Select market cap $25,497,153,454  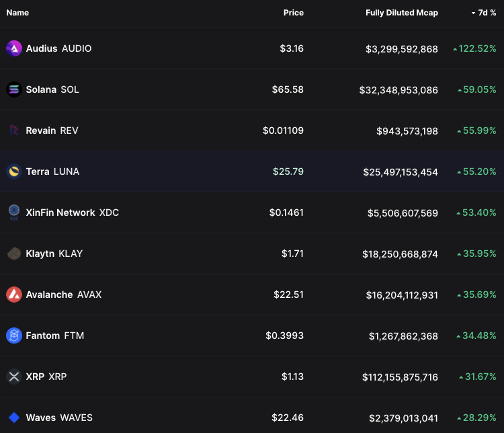[x=401, y=172]
